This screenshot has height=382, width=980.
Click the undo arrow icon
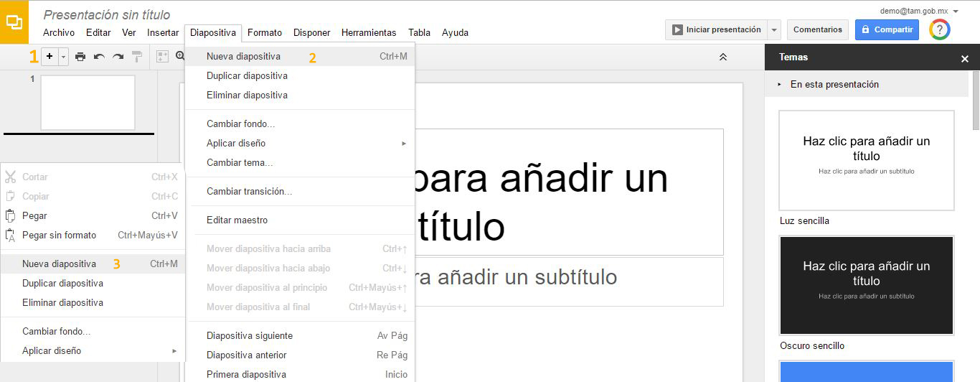pyautogui.click(x=99, y=57)
